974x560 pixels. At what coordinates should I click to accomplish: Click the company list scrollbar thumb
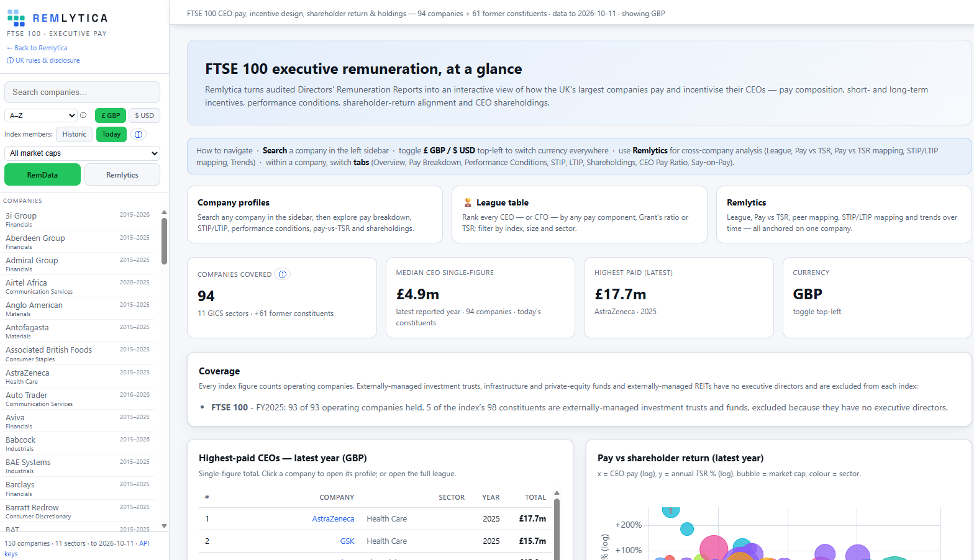coord(164,241)
